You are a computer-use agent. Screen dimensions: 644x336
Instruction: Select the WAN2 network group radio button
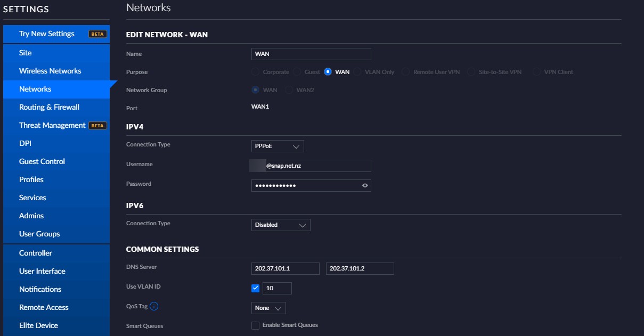click(x=289, y=90)
